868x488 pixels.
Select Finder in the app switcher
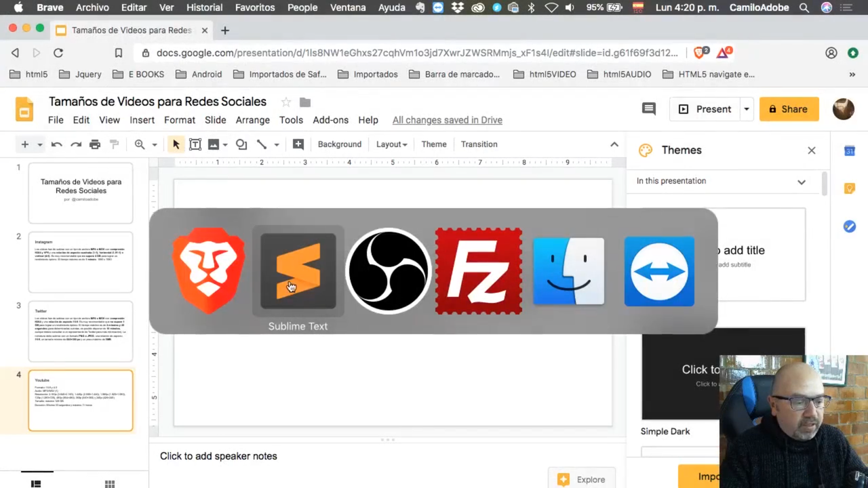click(569, 271)
